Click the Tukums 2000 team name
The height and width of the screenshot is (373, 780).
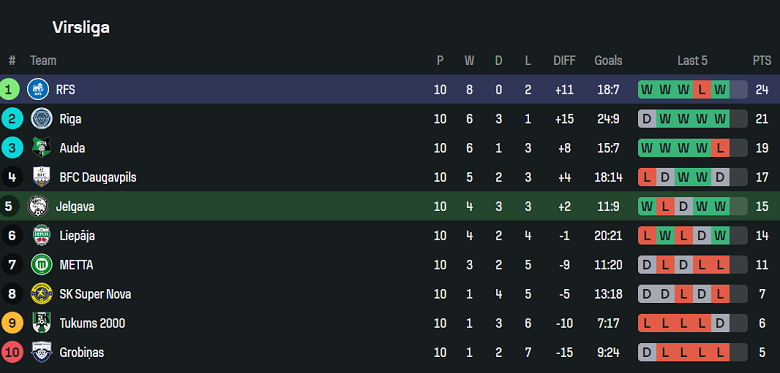tap(93, 323)
